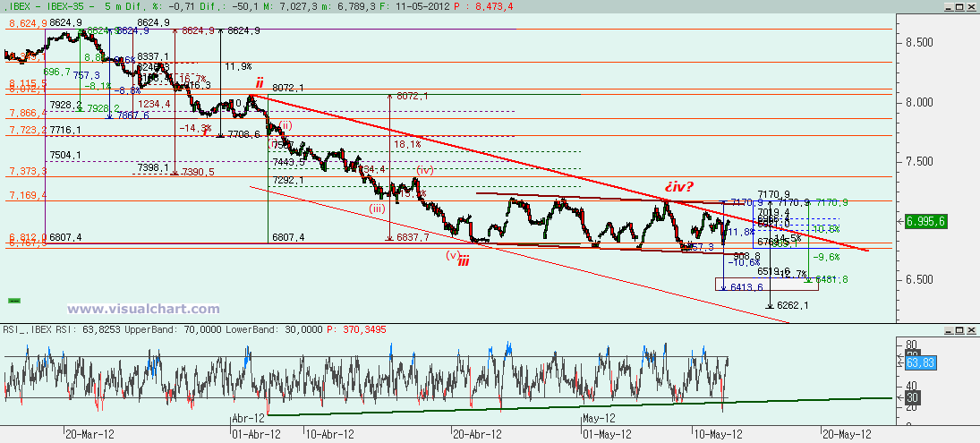Click the 8.000 price axis label
Image resolution: width=980 pixels, height=443 pixels.
tap(920, 102)
